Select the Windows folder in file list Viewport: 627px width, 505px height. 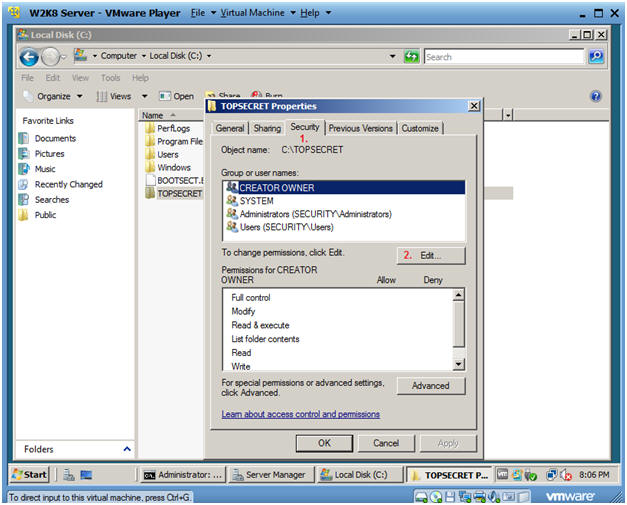174,167
